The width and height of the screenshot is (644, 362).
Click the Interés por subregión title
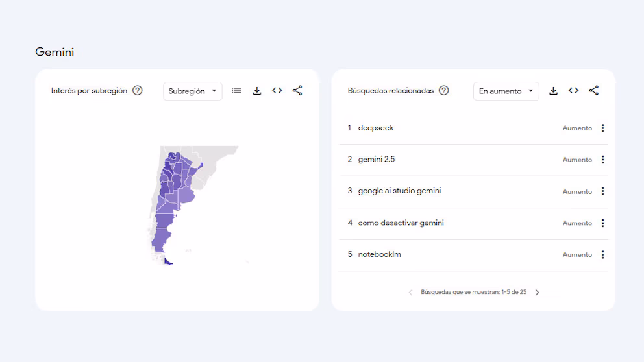click(x=89, y=91)
